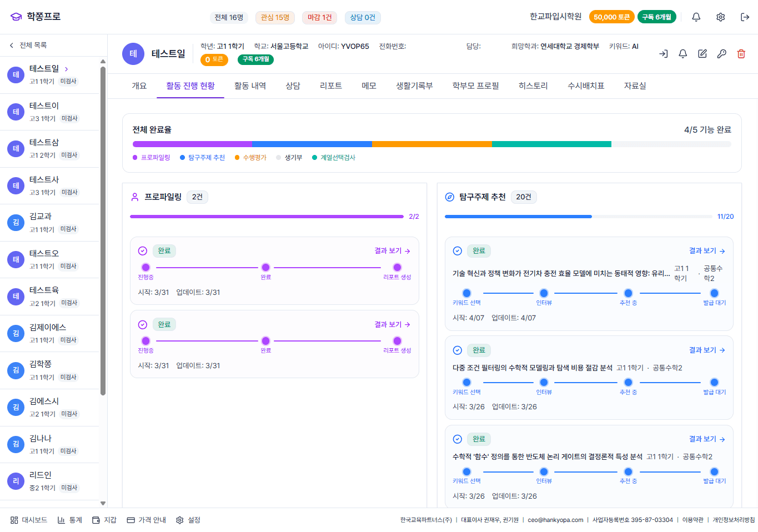Switch to 학부모 프로필 tab
Viewport: 758px width, 532px height.
coord(475,86)
